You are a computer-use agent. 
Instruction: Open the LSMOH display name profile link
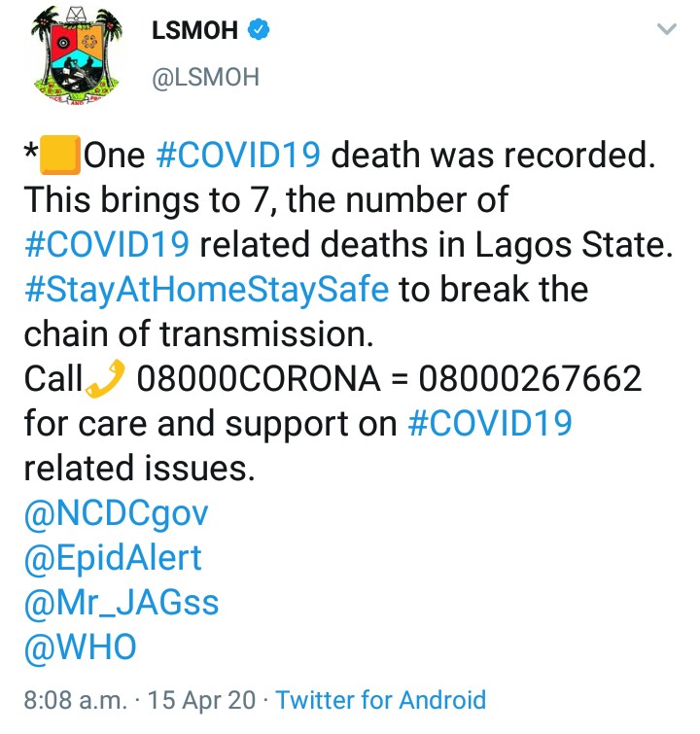pyautogui.click(x=194, y=31)
